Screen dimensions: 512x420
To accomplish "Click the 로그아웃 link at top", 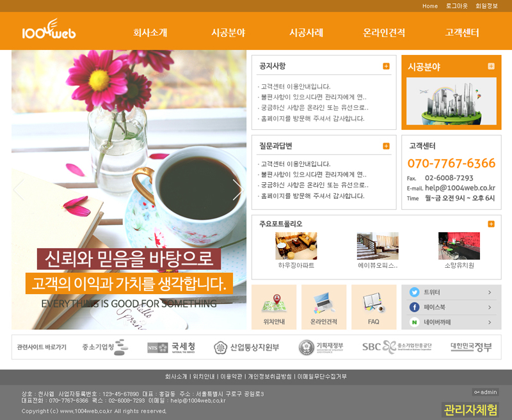I will [456, 6].
